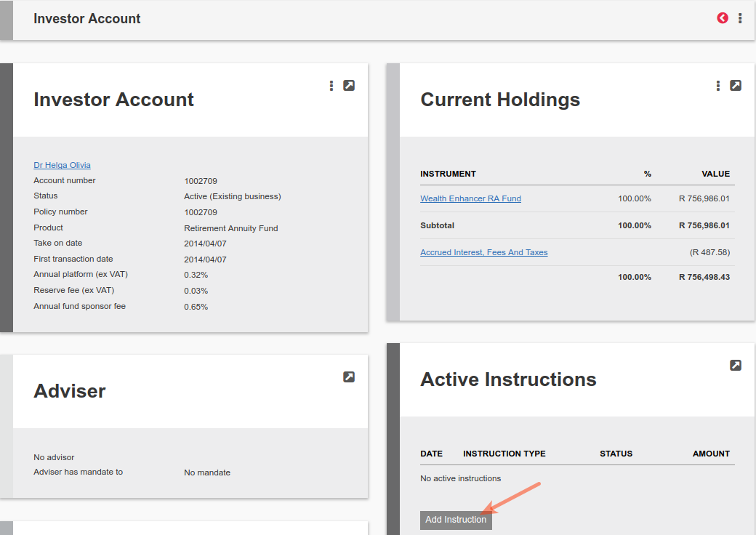Open Investor Account card kebab menu

(x=331, y=86)
